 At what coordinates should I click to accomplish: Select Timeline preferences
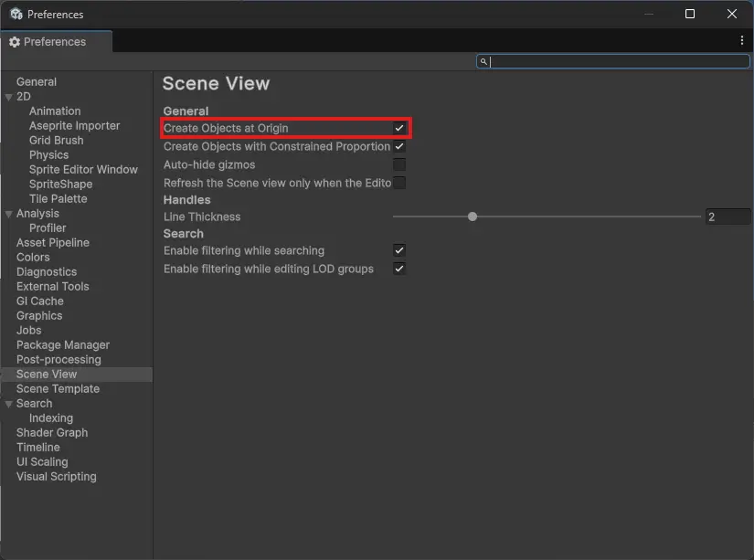click(38, 448)
